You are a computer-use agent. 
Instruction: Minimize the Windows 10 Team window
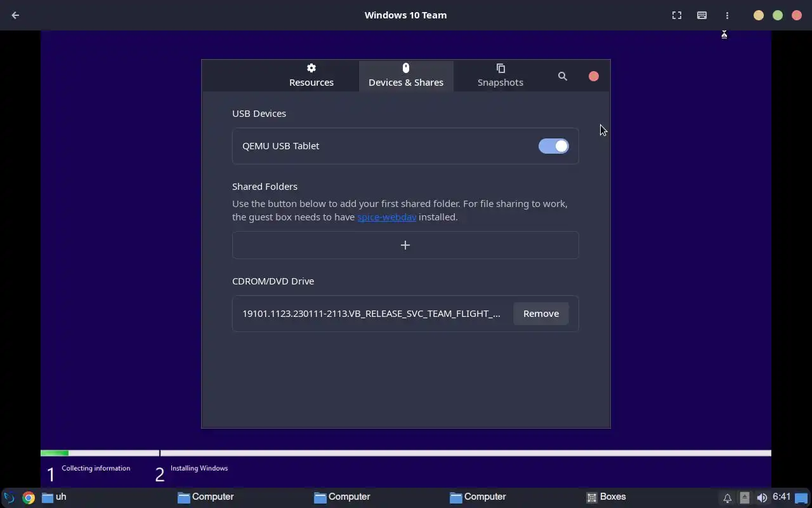(759, 15)
